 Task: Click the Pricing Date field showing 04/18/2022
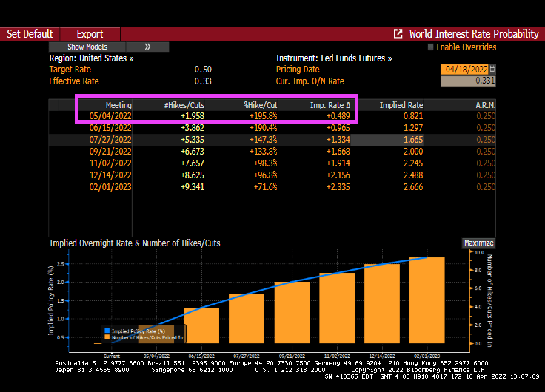tap(464, 69)
